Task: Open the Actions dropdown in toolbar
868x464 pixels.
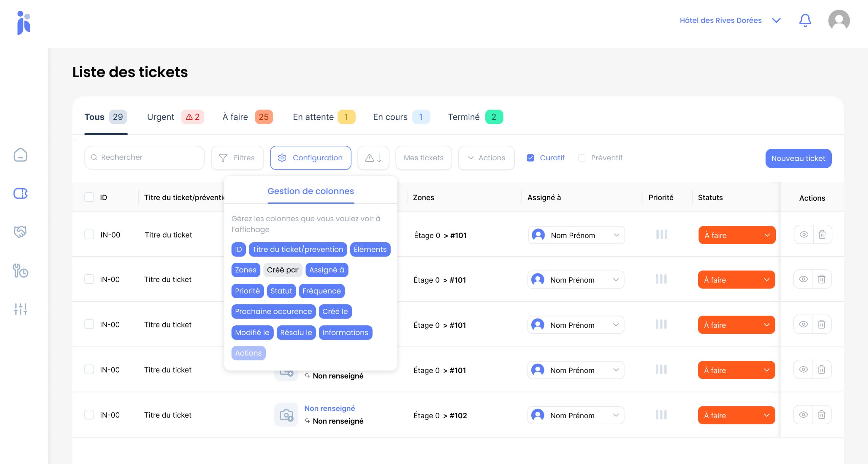Action: (x=486, y=158)
